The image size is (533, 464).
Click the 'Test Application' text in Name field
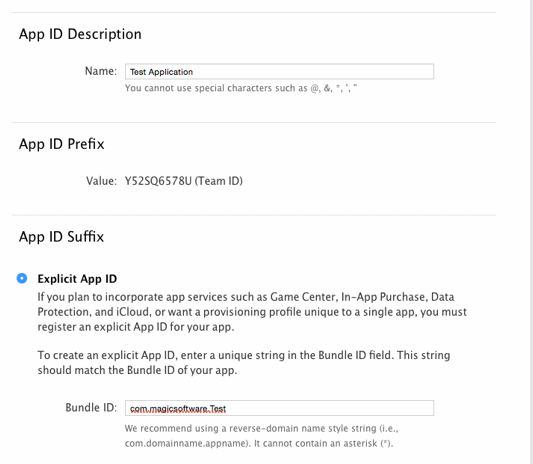[161, 72]
